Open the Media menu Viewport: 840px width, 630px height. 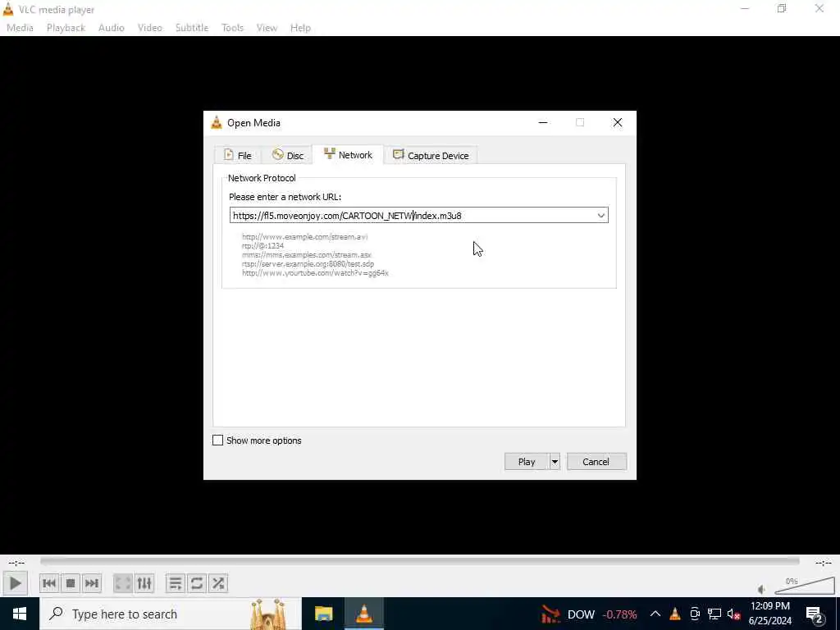pyautogui.click(x=20, y=28)
